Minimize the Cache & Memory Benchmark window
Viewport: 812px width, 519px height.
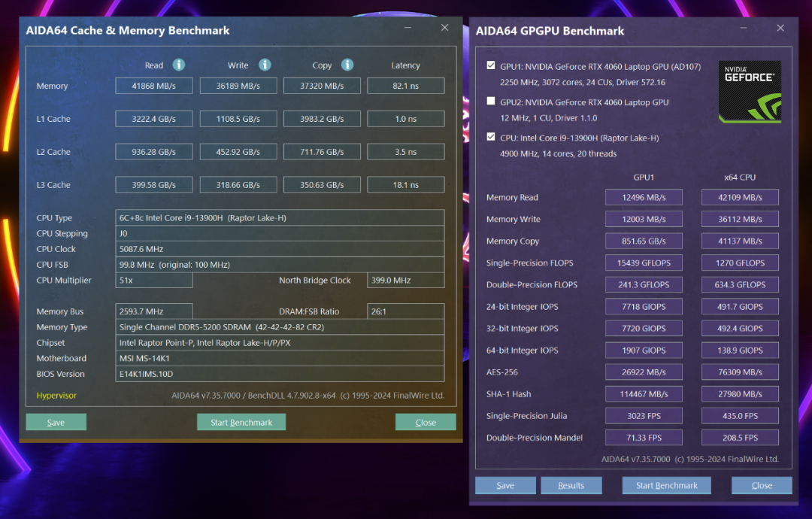pyautogui.click(x=408, y=27)
